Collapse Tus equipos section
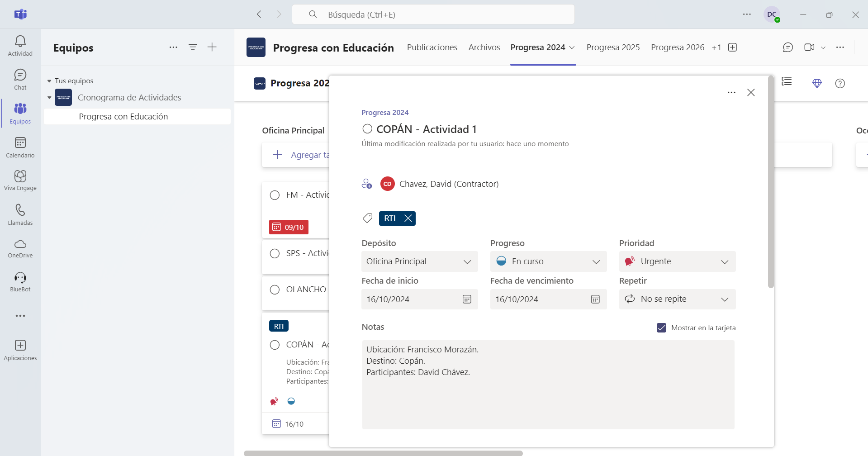This screenshot has height=456, width=868. (x=49, y=81)
